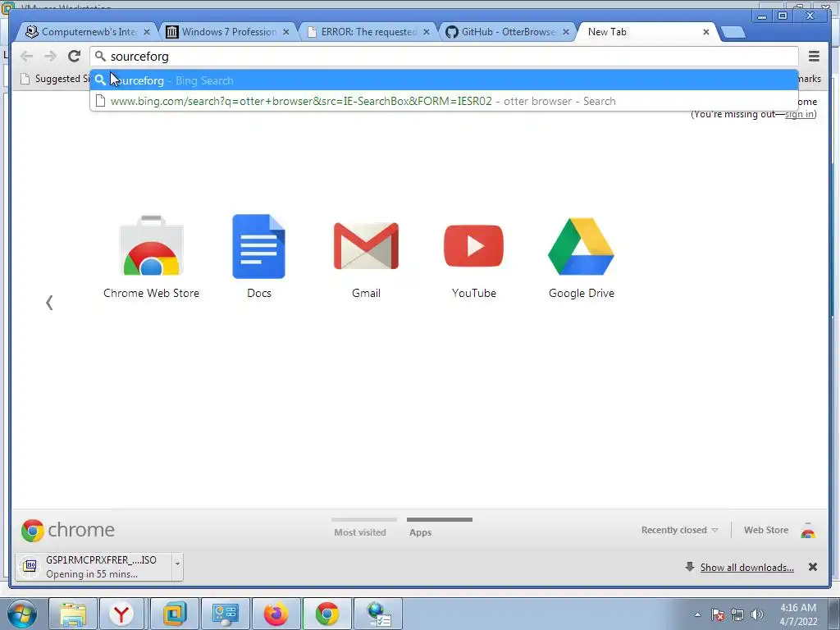The image size is (840, 630).
Task: Select the Apps section
Action: coord(421,532)
